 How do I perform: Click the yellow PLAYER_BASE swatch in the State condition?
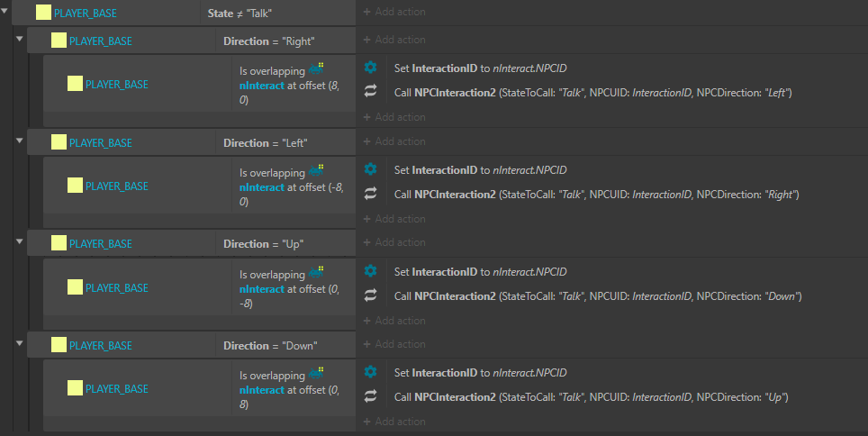pos(44,13)
